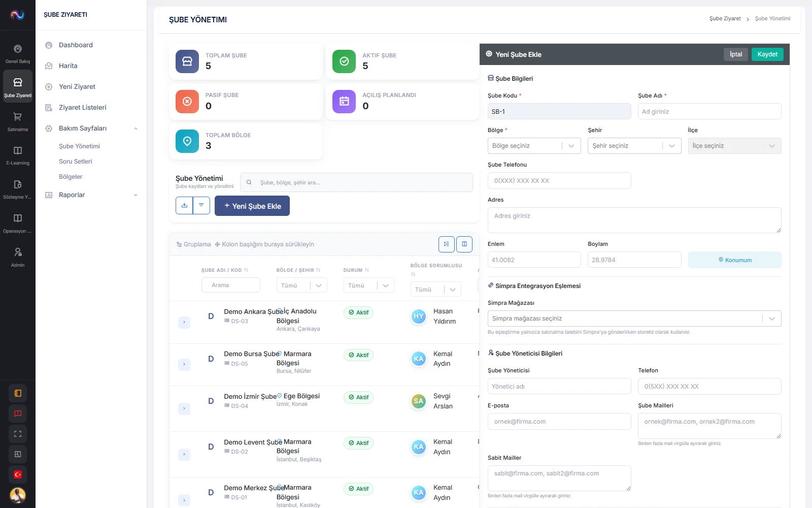Click the Şube Telefonu input field
The image size is (812, 508).
pyautogui.click(x=559, y=181)
